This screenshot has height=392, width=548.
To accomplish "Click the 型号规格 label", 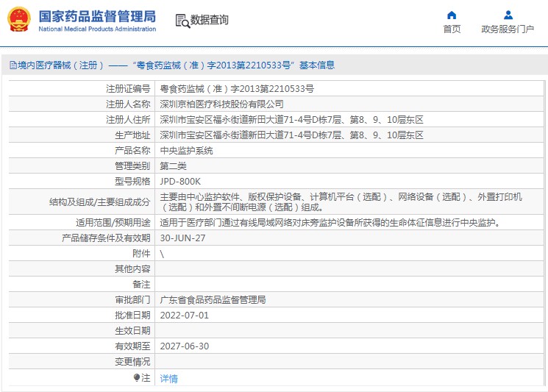I will click(x=132, y=182).
